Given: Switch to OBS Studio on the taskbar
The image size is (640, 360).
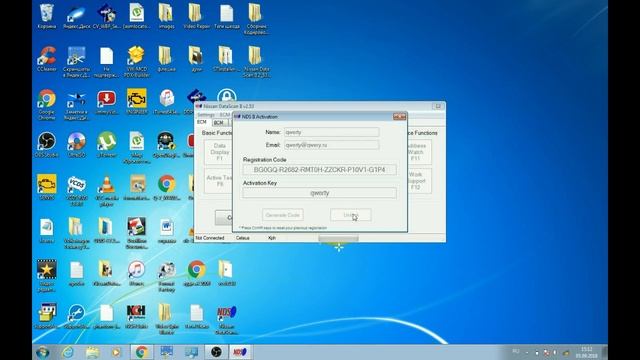Looking at the screenshot, I should [216, 352].
